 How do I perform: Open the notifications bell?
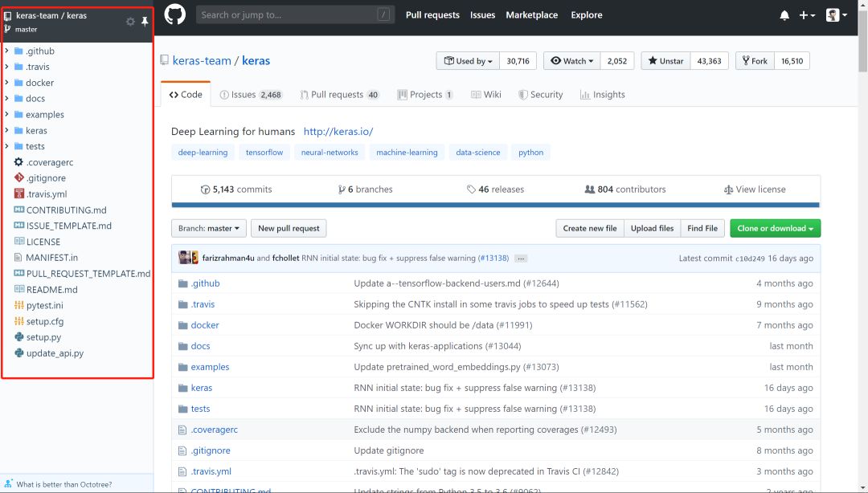tap(784, 15)
